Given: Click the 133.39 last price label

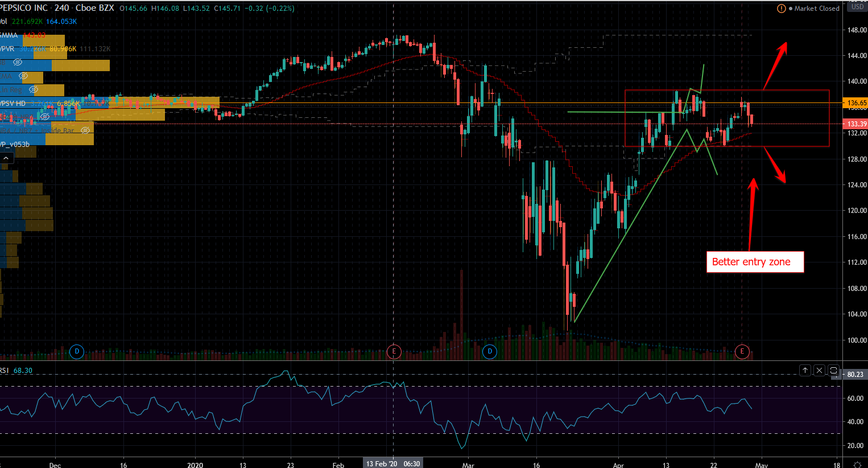Looking at the screenshot, I should pos(855,124).
